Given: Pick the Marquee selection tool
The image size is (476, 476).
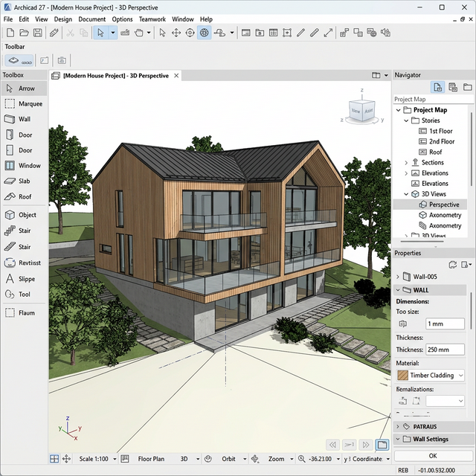Looking at the screenshot, I should 24,103.
